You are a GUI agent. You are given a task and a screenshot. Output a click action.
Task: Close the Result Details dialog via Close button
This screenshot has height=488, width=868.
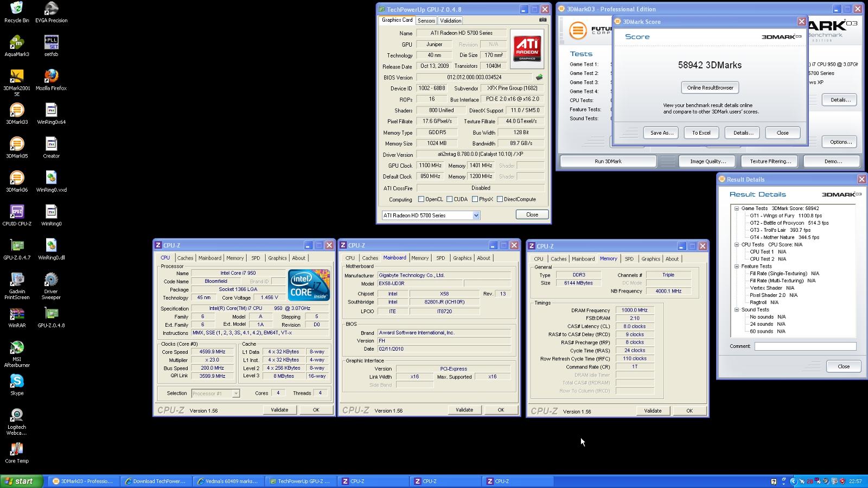coord(844,366)
